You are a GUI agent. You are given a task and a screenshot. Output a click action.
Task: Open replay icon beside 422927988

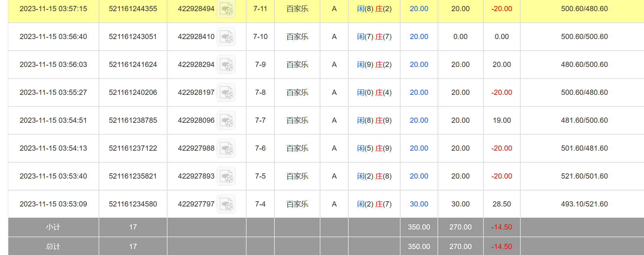[x=226, y=148]
